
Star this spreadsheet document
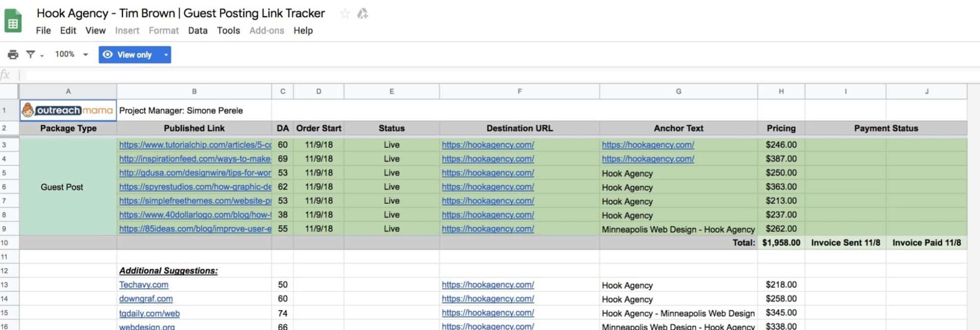(345, 14)
